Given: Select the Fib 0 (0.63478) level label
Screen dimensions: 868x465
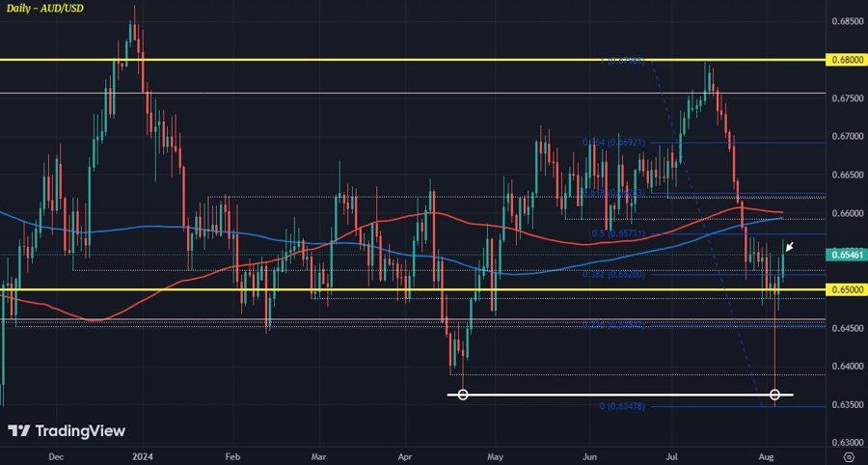Looking at the screenshot, I should click(622, 406).
